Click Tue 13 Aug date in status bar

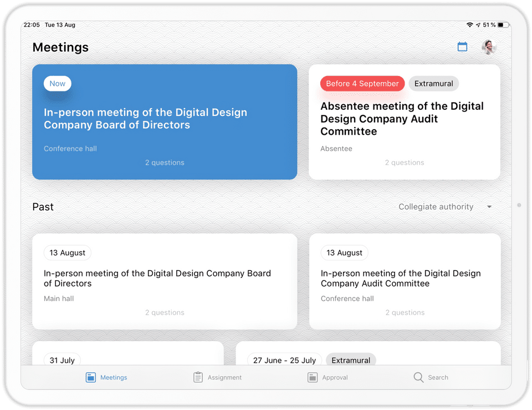click(60, 25)
